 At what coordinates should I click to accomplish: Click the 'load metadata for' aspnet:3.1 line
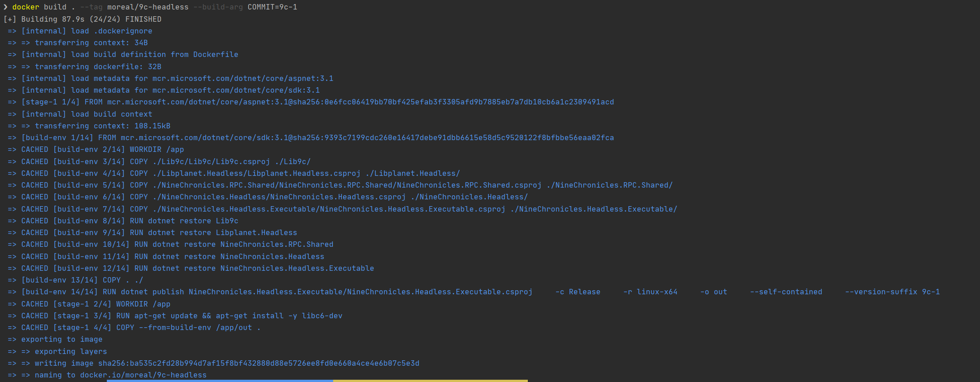click(171, 78)
